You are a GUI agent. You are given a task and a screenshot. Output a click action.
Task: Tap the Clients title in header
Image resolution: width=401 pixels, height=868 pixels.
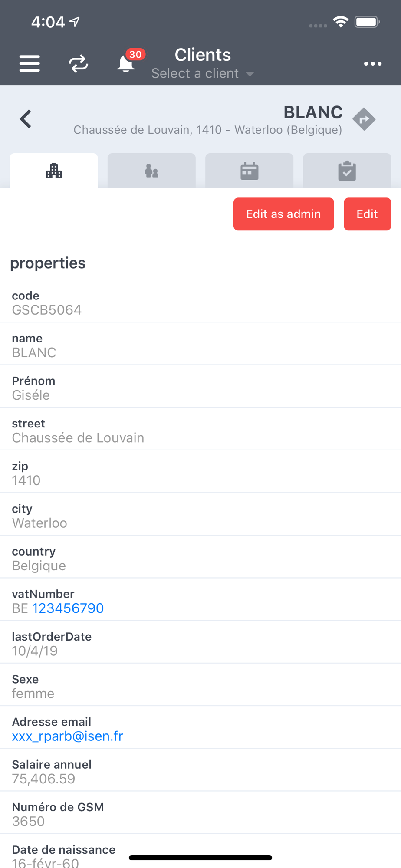(203, 55)
